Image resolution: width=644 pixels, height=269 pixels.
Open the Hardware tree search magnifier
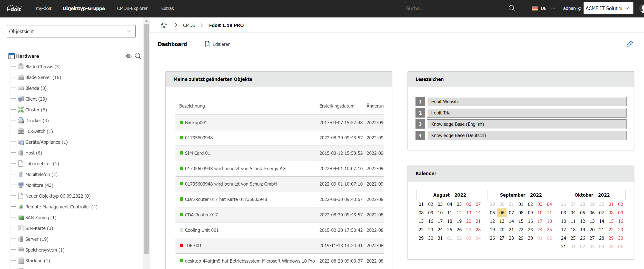pos(138,56)
